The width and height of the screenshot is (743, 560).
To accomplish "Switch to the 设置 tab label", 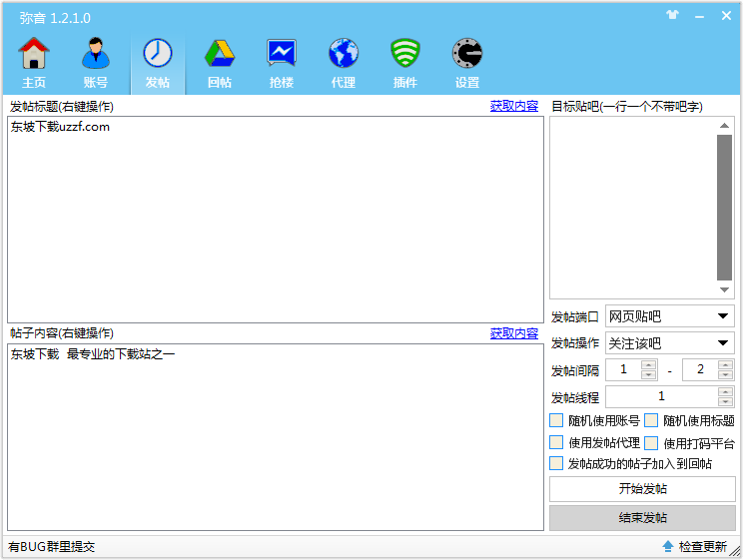I will (467, 83).
